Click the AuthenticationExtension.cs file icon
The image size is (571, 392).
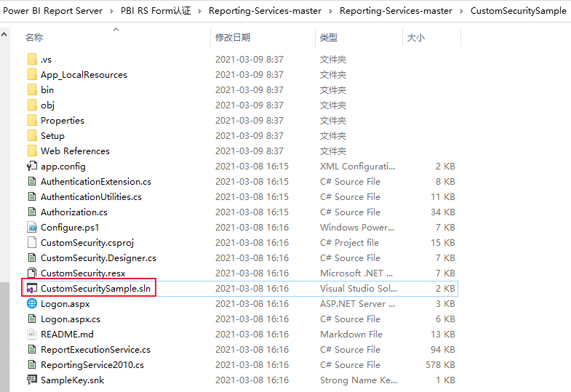pos(32,181)
